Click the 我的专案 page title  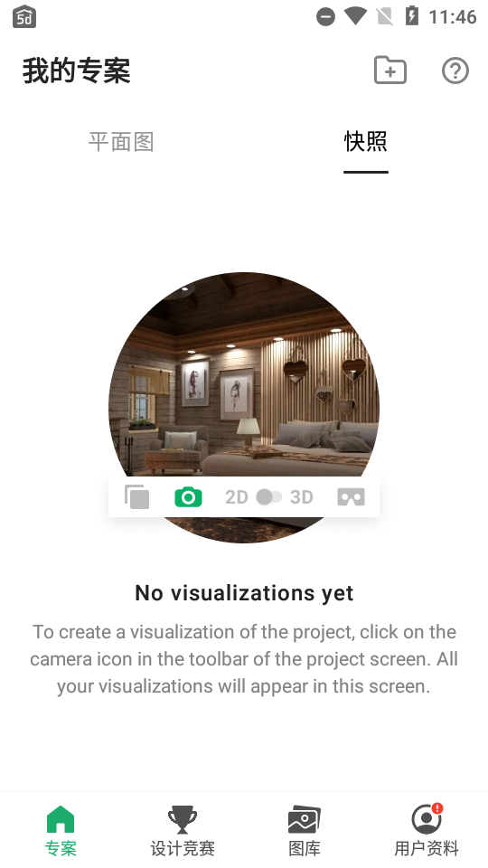pos(76,71)
